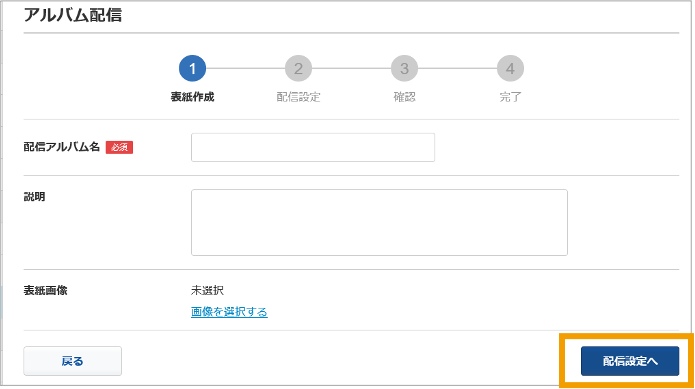This screenshot has width=695, height=389.
Task: Select step 1 circle 表紙作成
Action: 192,69
